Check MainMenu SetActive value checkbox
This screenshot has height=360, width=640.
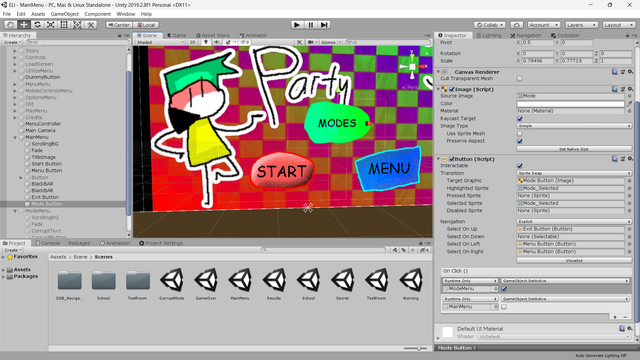pyautogui.click(x=504, y=307)
